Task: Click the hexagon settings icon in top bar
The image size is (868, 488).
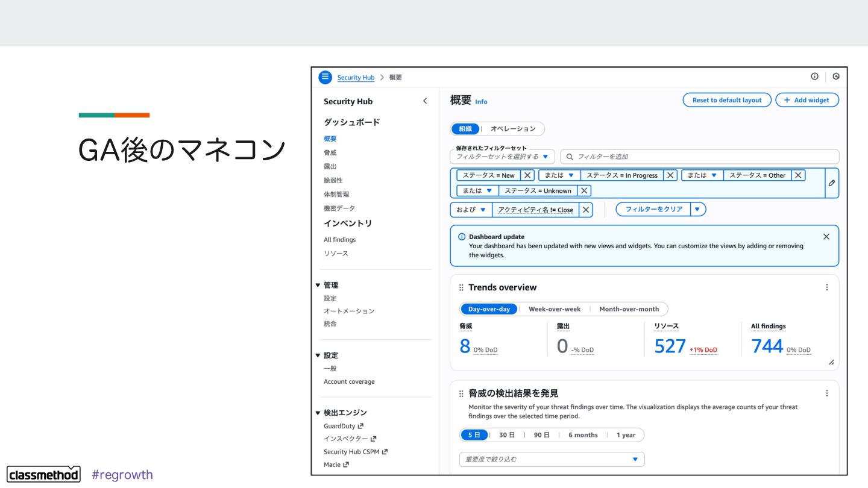Action: point(836,77)
